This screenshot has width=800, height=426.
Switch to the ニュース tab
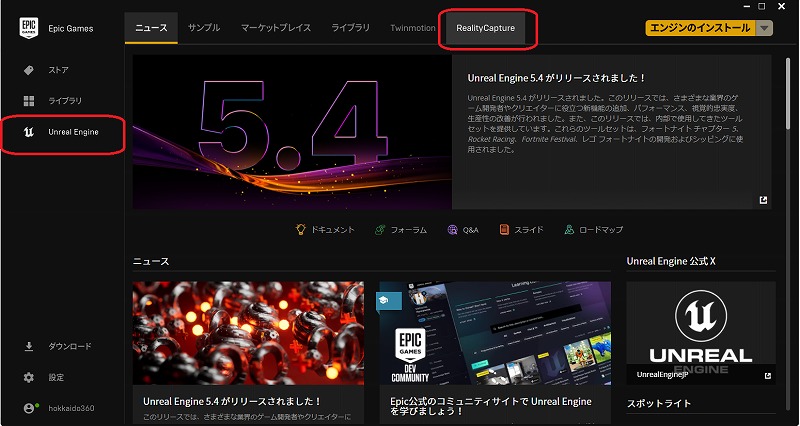[x=151, y=28]
